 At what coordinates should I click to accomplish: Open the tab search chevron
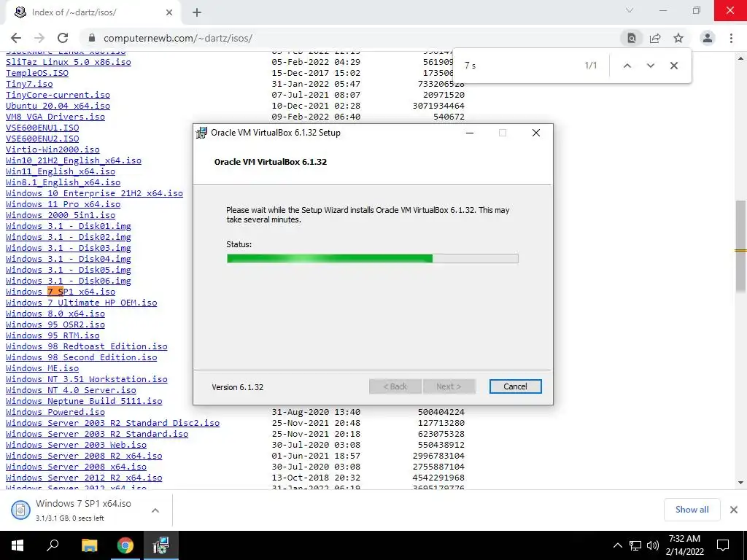[x=630, y=10]
